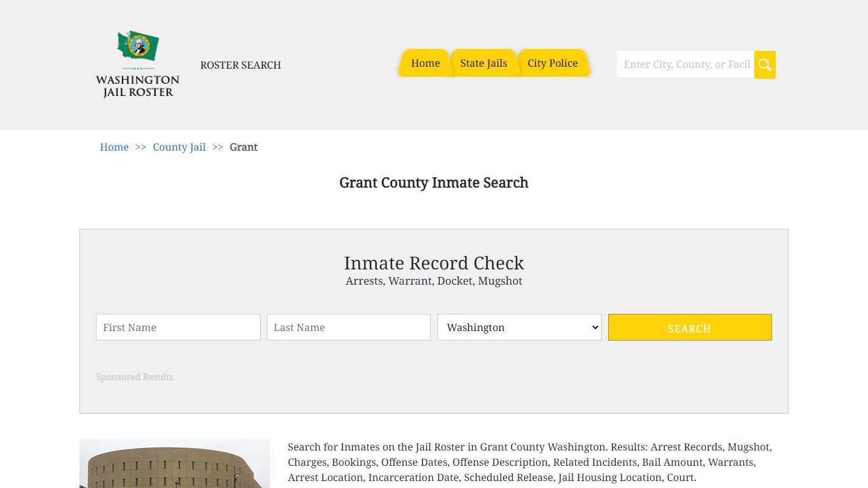Follow the County Jail breadcrumb link

click(179, 147)
